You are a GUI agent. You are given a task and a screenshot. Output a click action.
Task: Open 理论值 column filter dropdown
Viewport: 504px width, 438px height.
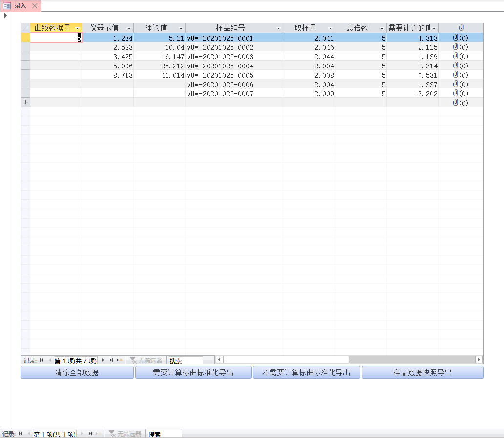[x=181, y=28]
